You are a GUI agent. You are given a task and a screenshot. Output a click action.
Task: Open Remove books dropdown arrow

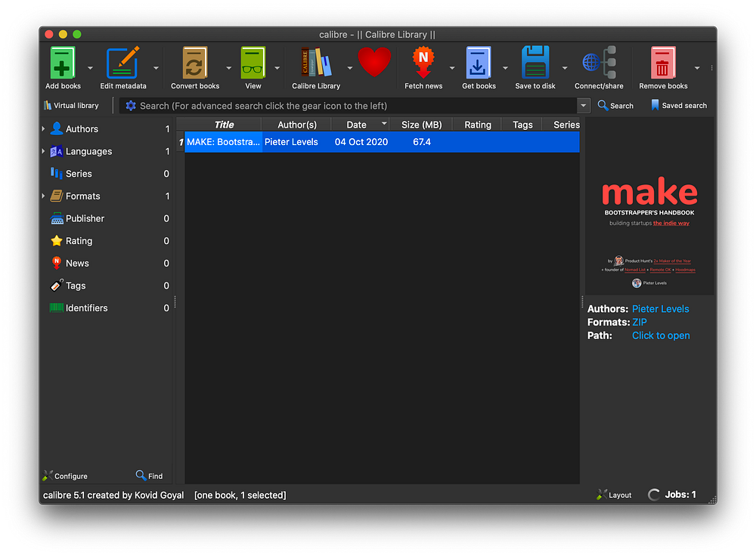pos(697,69)
